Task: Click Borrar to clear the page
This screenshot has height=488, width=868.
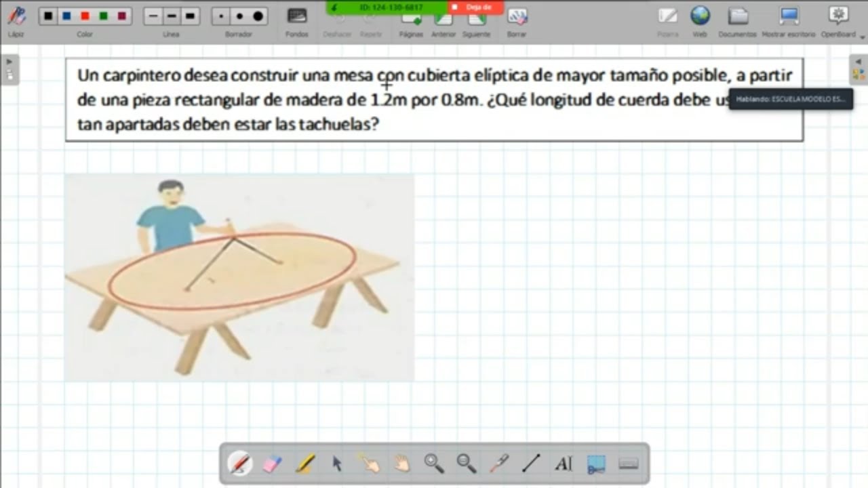Action: (517, 20)
